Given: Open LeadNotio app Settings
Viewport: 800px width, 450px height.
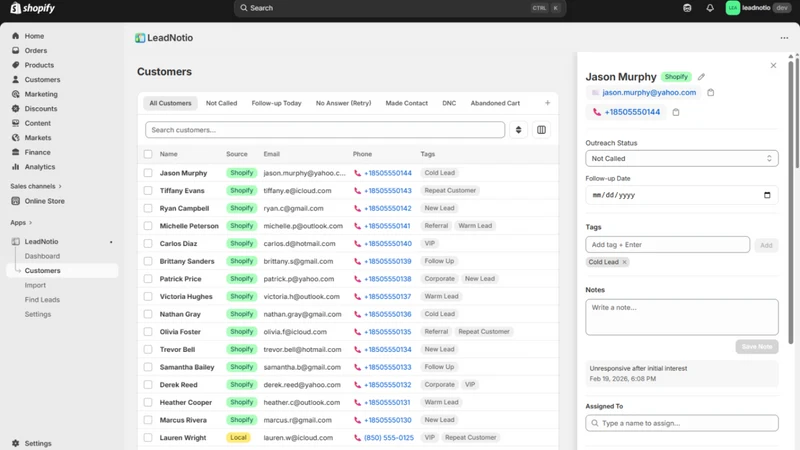Looking at the screenshot, I should (38, 314).
